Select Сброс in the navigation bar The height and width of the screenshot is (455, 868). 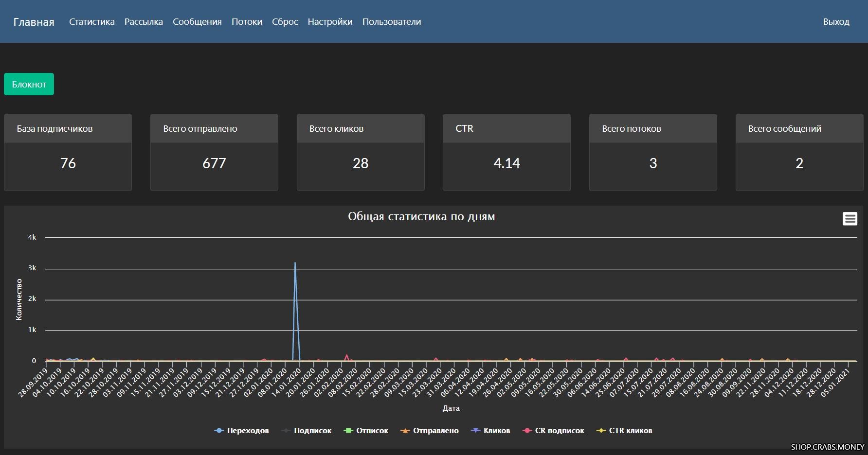click(285, 22)
